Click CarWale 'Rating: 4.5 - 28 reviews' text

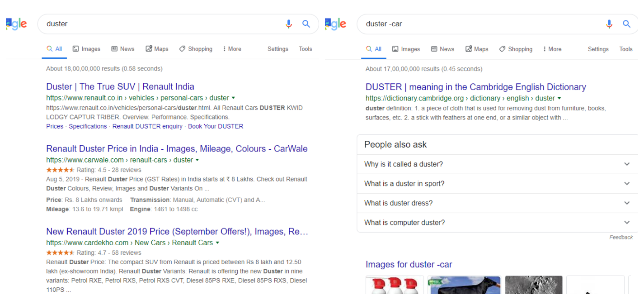point(109,170)
